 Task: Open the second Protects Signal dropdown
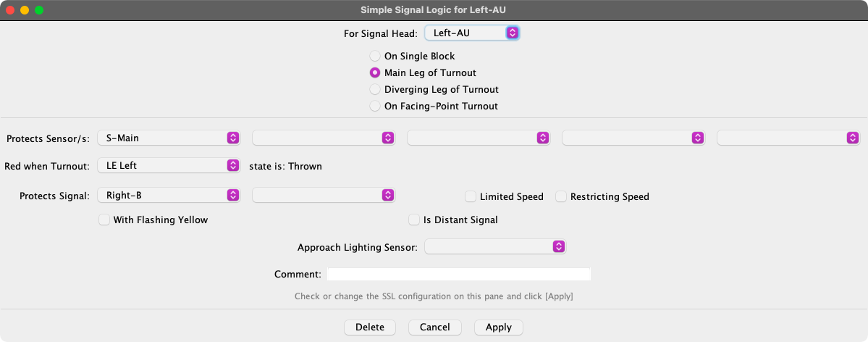click(x=324, y=195)
